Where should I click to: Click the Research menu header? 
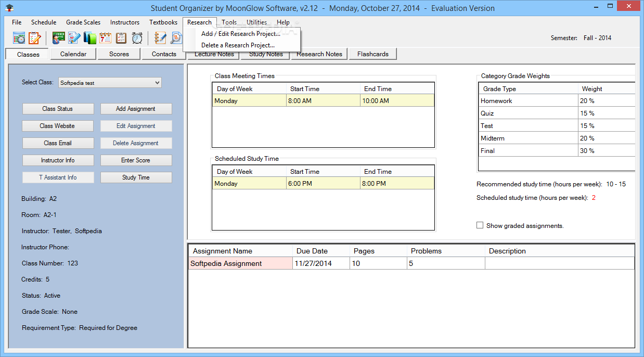200,22
